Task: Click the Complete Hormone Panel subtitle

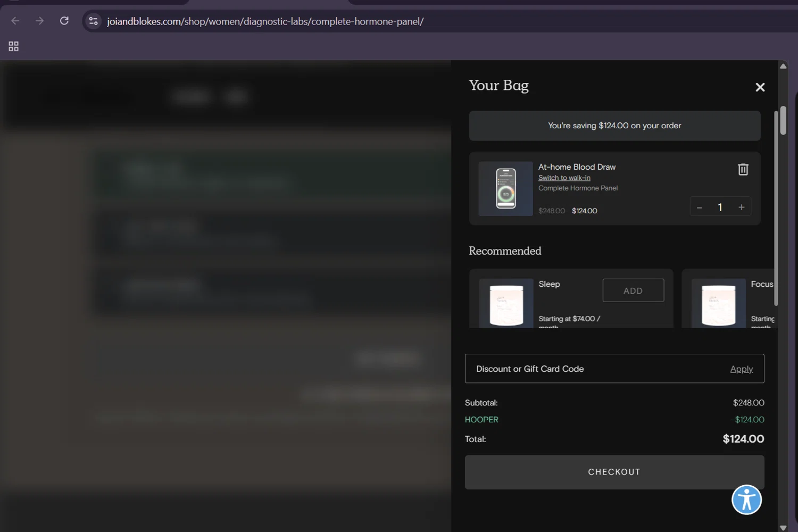Action: point(578,188)
